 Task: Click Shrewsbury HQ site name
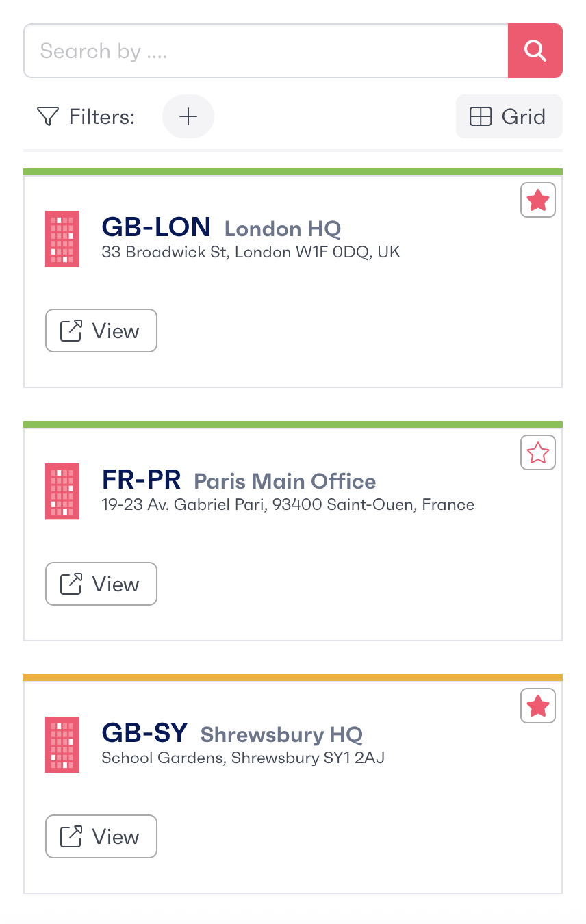coord(281,734)
